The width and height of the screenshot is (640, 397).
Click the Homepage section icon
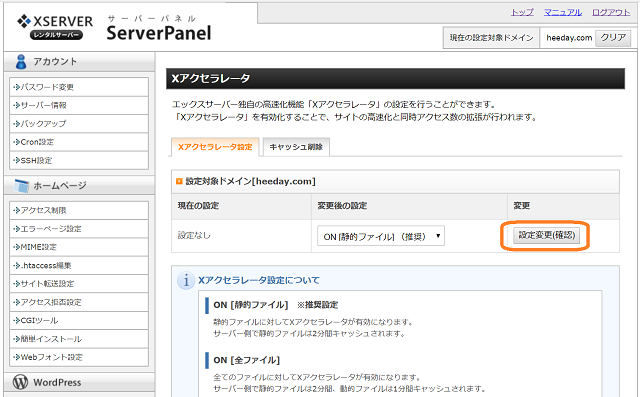point(21,186)
